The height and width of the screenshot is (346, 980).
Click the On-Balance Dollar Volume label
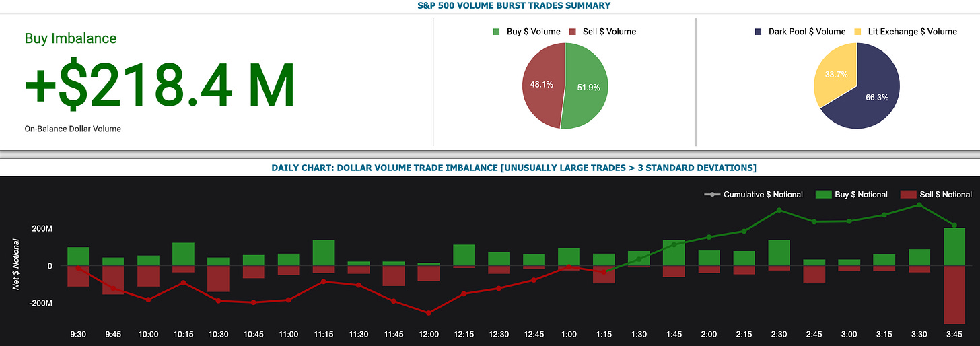coord(73,129)
